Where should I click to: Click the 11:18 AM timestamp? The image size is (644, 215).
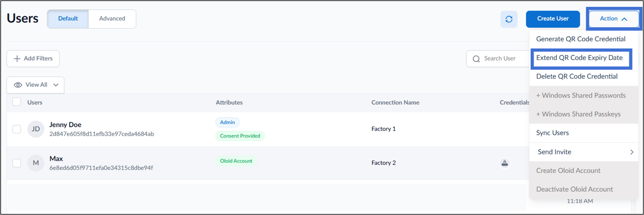(580, 201)
